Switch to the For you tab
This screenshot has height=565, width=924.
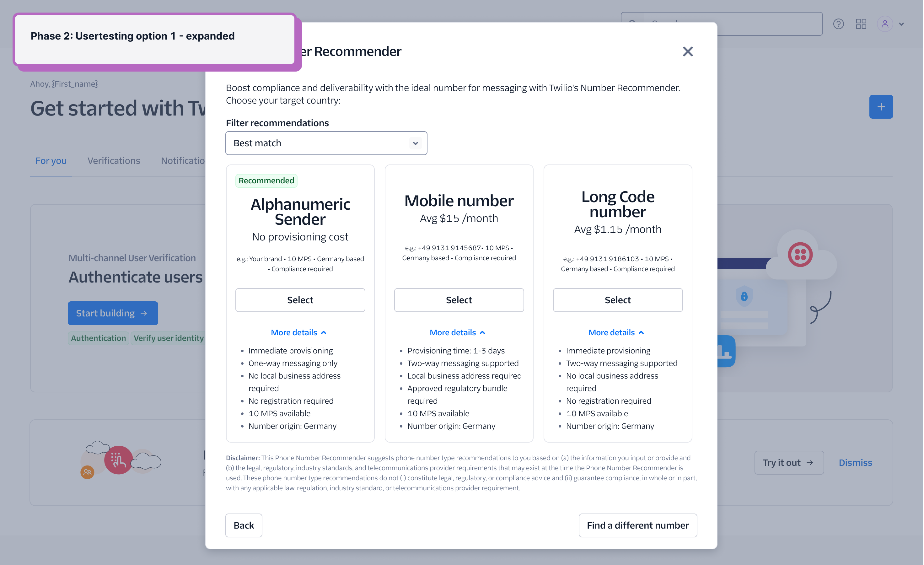[51, 161]
